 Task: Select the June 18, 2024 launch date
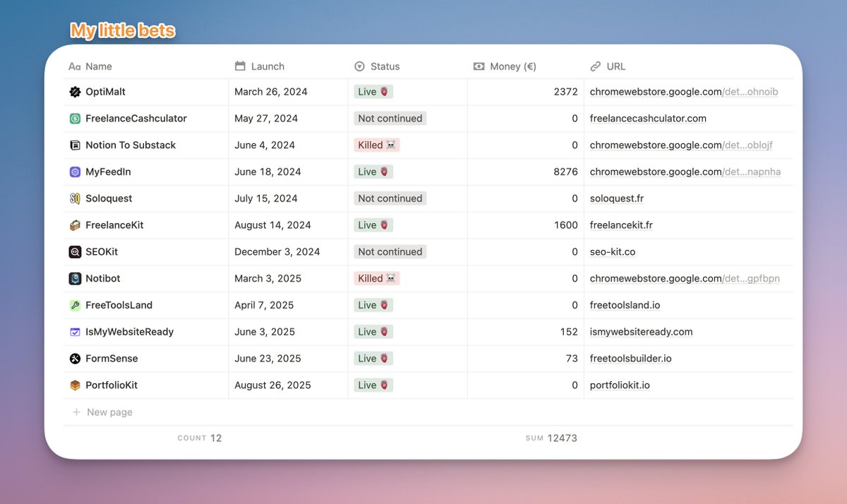pyautogui.click(x=268, y=172)
